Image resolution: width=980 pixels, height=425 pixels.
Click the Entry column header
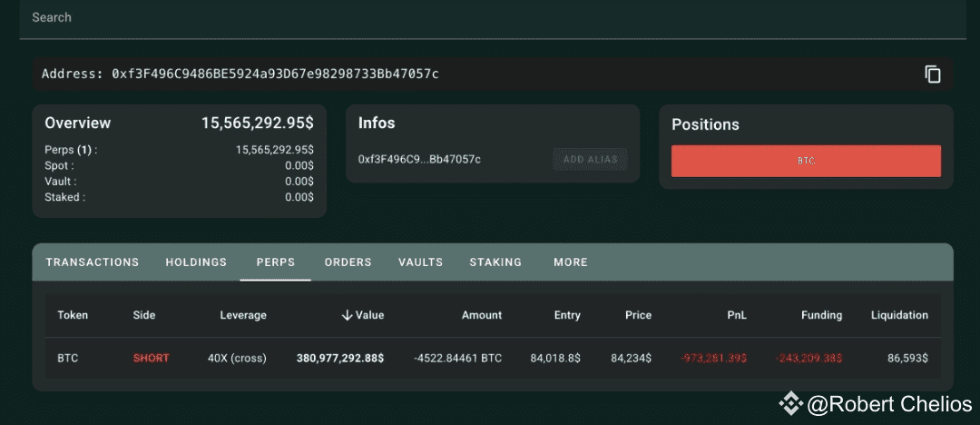click(567, 315)
